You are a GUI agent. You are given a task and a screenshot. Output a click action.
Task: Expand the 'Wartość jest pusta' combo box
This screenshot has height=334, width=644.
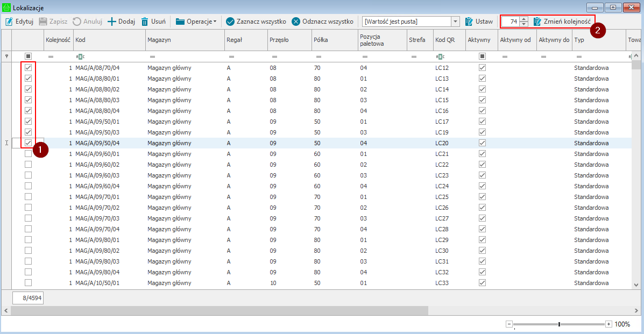pyautogui.click(x=455, y=22)
